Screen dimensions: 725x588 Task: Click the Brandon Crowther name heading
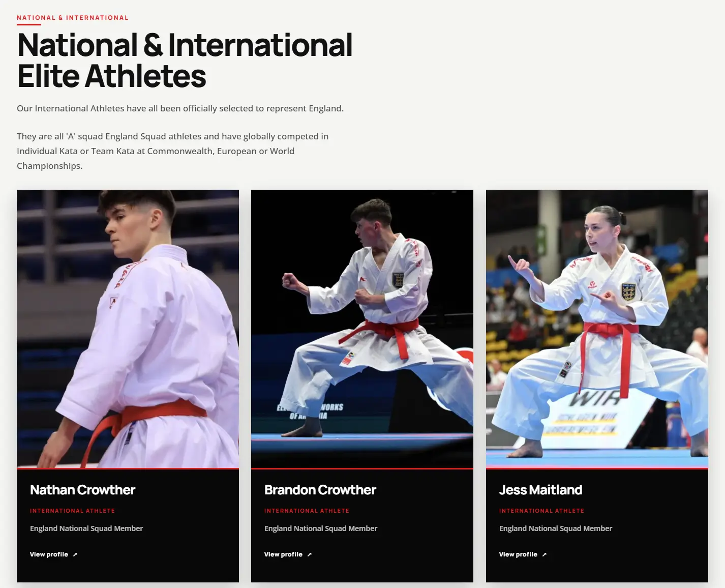click(x=320, y=490)
